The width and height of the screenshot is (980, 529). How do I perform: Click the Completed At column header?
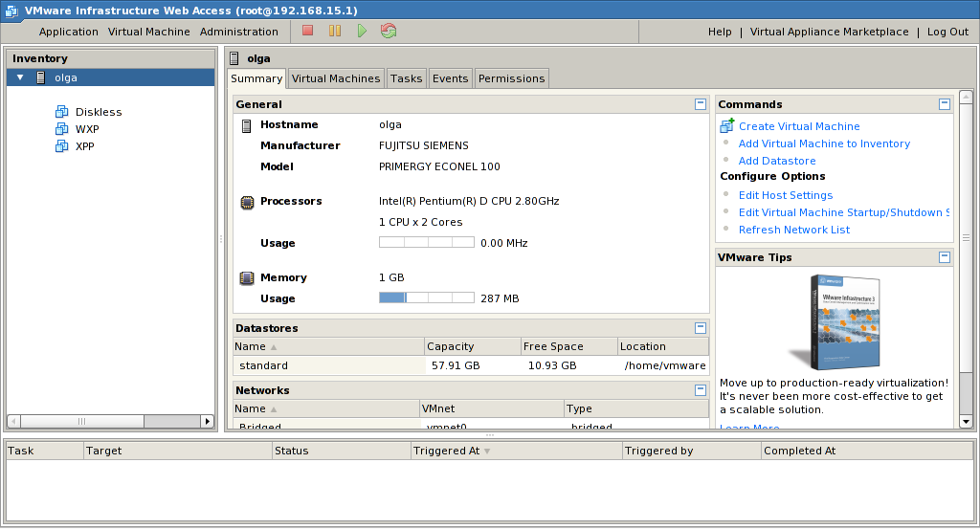(867, 451)
